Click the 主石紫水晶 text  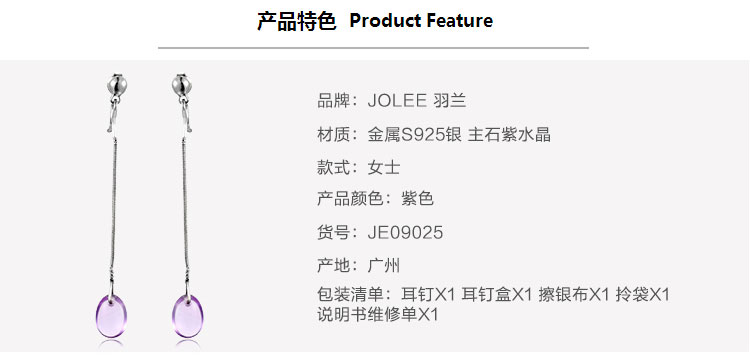(509, 135)
